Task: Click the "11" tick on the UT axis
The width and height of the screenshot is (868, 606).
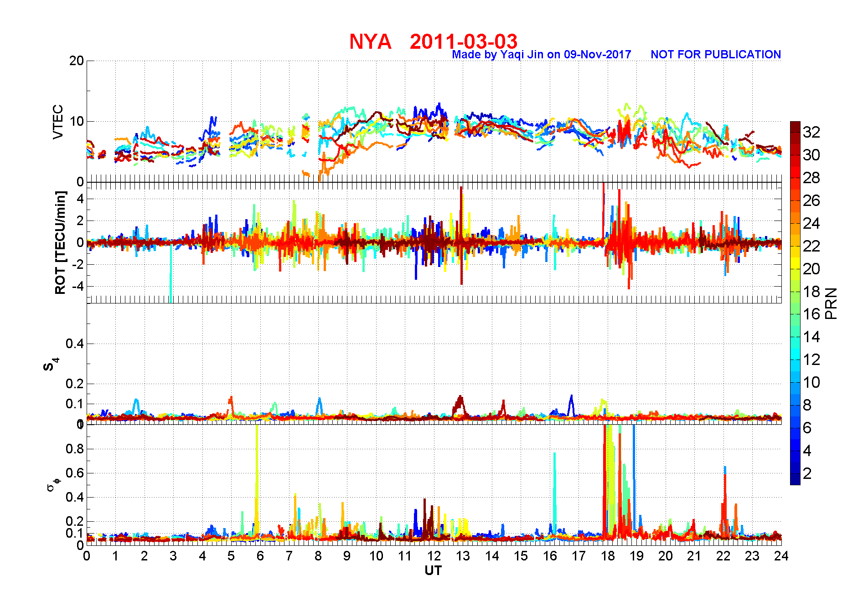Action: click(x=405, y=556)
